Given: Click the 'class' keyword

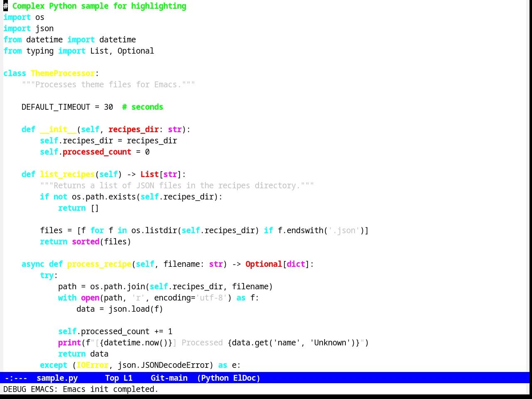Looking at the screenshot, I should [15, 73].
